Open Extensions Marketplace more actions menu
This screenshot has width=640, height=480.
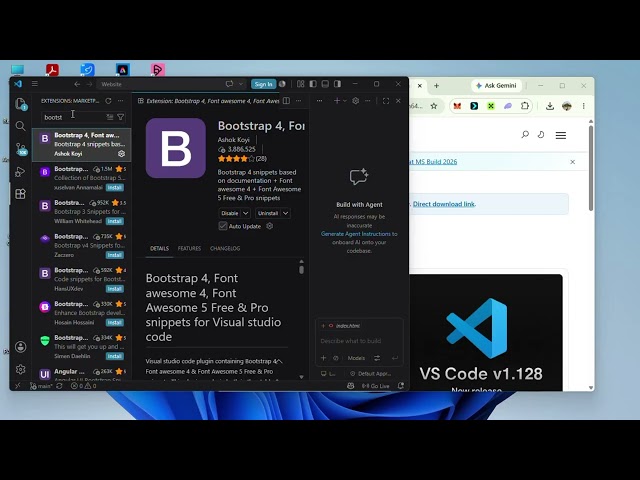120,101
